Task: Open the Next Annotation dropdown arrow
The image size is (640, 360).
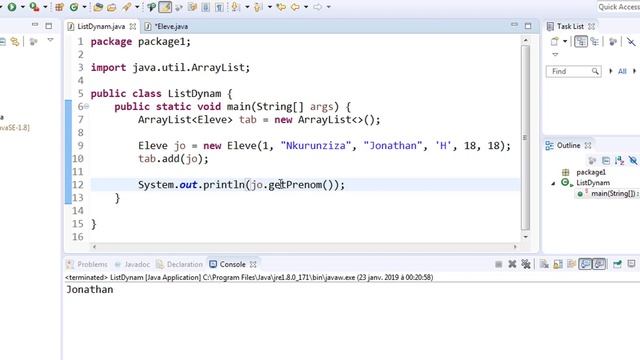Action: pyautogui.click(x=247, y=7)
